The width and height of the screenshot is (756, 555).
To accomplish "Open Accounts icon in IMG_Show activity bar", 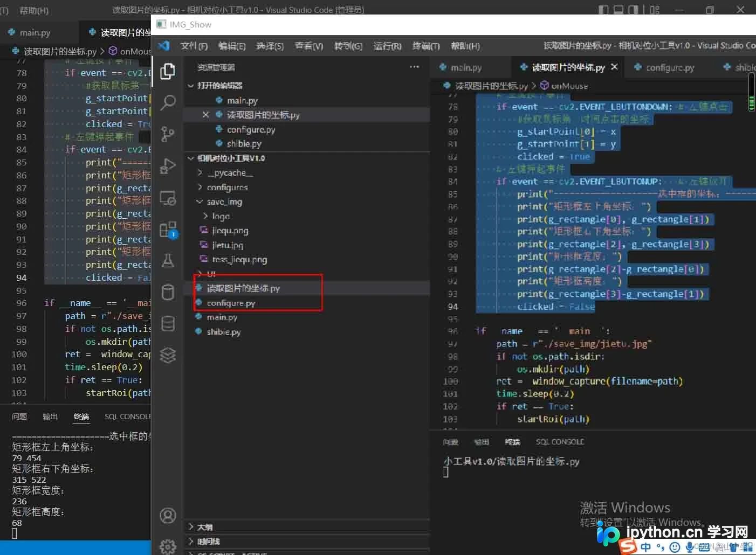I will click(168, 516).
